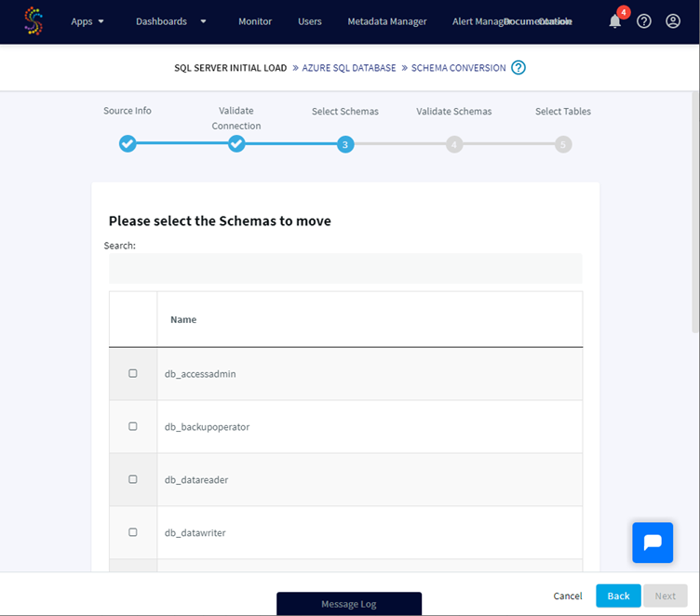
Task: Click the help icon beside Schema Conversion
Action: [518, 68]
